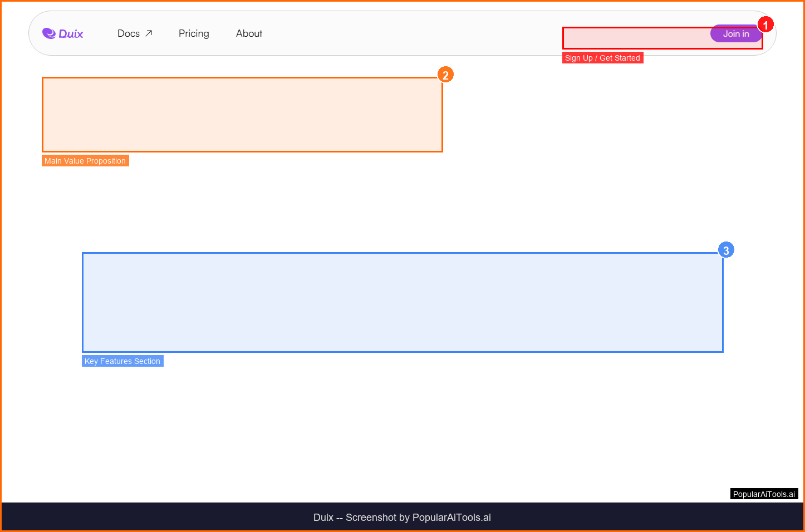Select the Main Value Proposition label
The image size is (805, 532).
point(85,161)
